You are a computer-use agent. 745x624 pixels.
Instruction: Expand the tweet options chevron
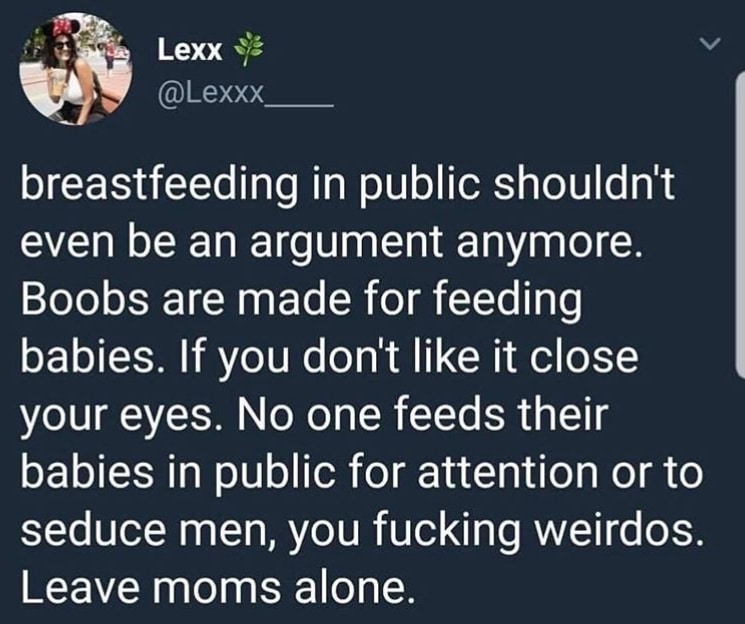click(x=710, y=44)
